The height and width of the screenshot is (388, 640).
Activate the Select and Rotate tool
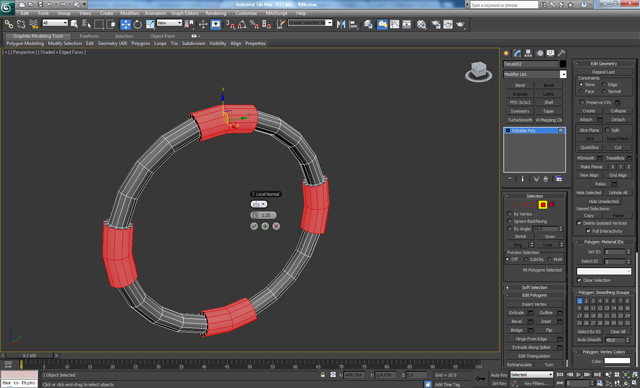pos(138,24)
